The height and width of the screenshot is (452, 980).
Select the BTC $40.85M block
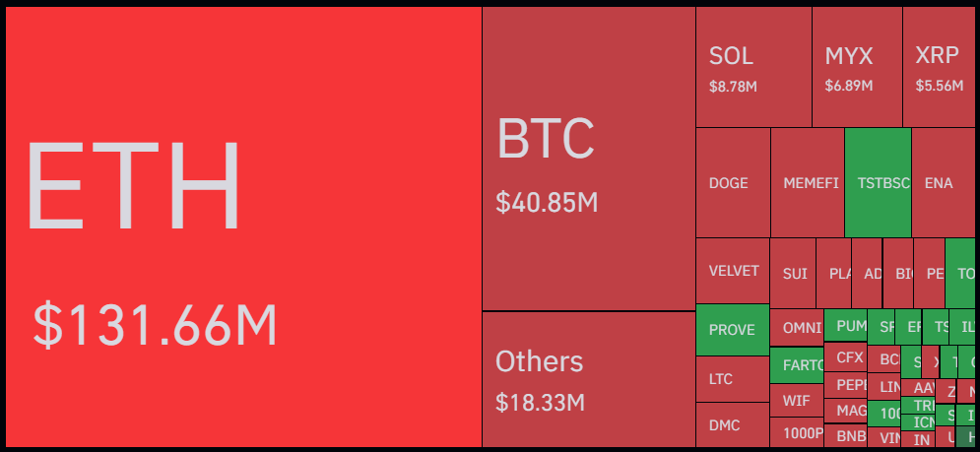[x=589, y=159]
